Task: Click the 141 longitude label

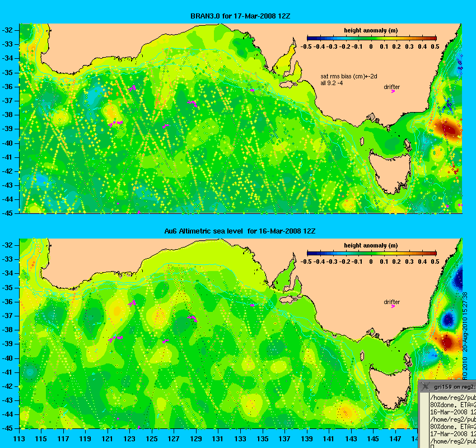Action: (x=329, y=438)
